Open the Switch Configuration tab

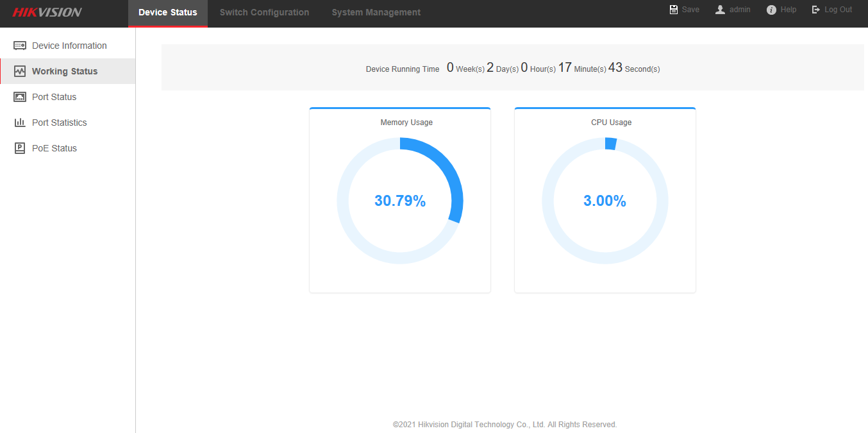[264, 13]
